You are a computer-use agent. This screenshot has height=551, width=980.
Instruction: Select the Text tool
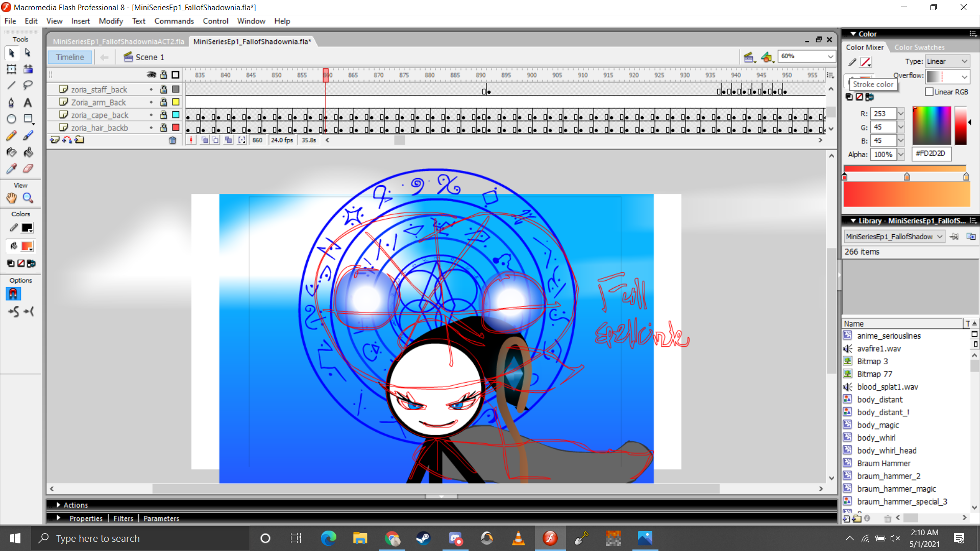pos(28,103)
